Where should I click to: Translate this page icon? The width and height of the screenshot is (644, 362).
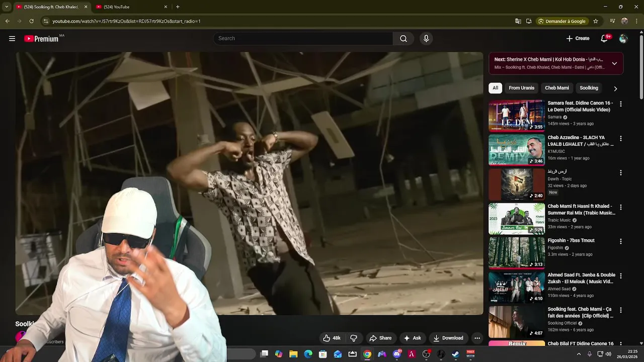tap(518, 21)
